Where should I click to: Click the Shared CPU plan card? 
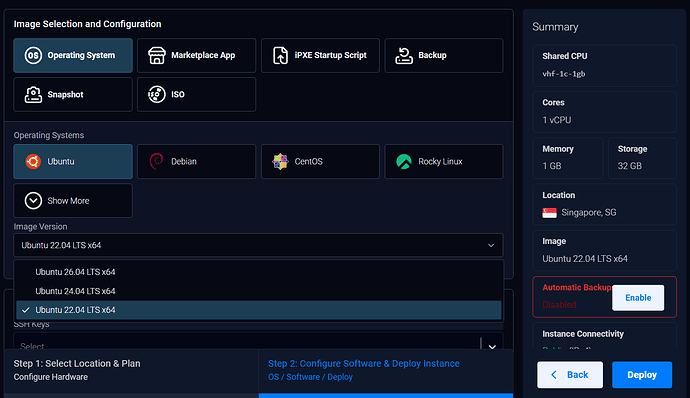[x=605, y=66]
